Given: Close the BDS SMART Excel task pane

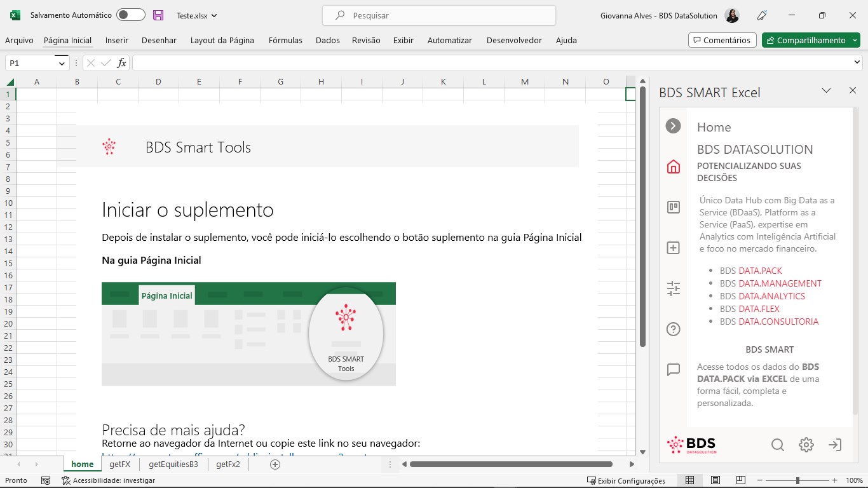Looking at the screenshot, I should [x=853, y=91].
